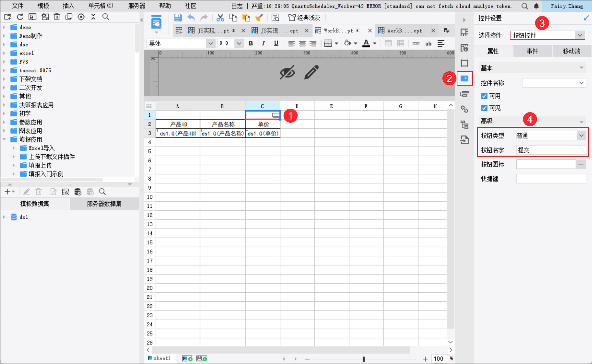
Task: Open the hyperlink side panel icon
Action: coord(464,109)
